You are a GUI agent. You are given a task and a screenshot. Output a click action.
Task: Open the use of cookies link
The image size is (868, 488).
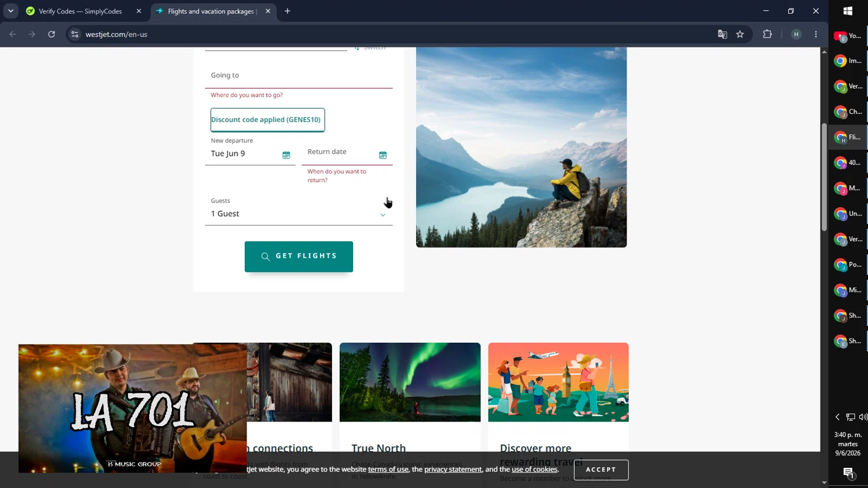[x=535, y=469]
